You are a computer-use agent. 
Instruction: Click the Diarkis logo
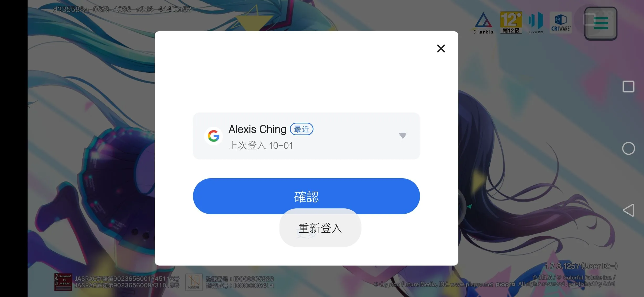pyautogui.click(x=483, y=23)
